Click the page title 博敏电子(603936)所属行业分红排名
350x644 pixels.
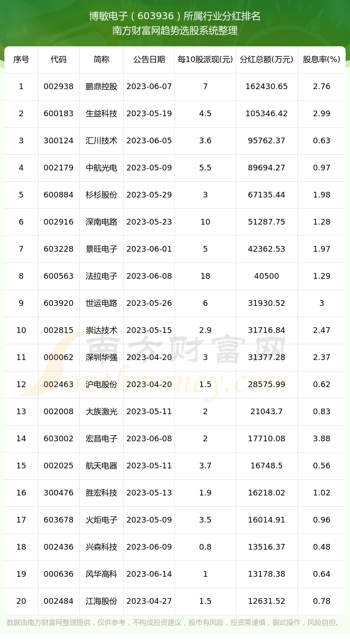175,16
